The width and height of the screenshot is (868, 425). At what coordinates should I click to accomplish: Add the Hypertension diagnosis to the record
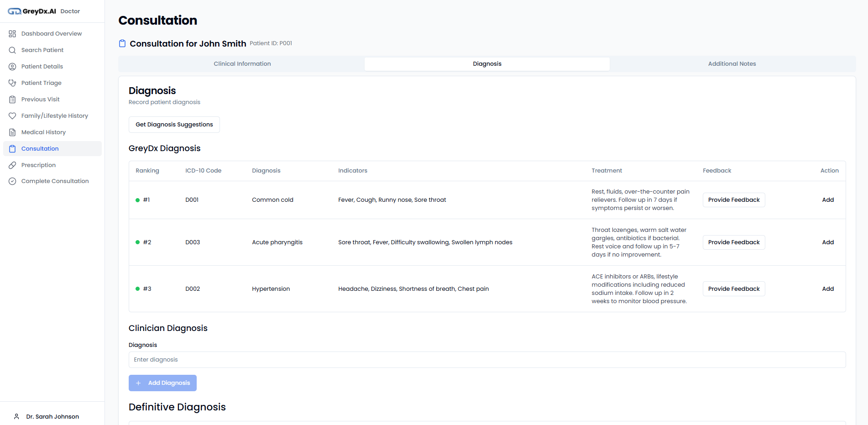click(x=828, y=289)
